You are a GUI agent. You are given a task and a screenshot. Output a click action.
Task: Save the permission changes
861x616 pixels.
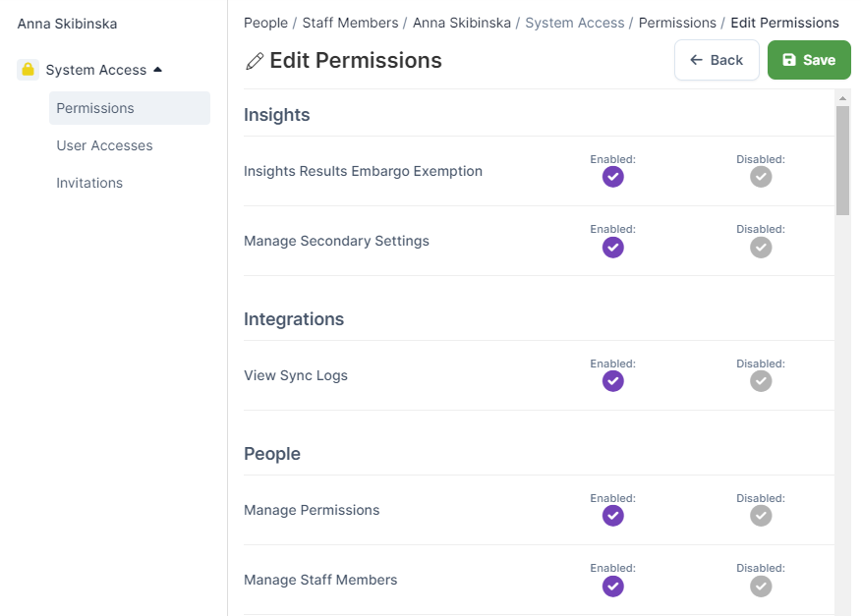(x=808, y=60)
